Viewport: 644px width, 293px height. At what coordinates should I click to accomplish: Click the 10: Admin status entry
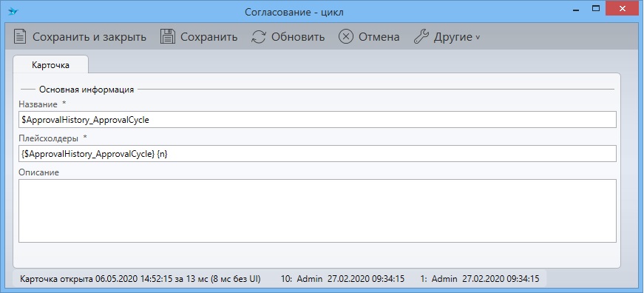(342, 279)
